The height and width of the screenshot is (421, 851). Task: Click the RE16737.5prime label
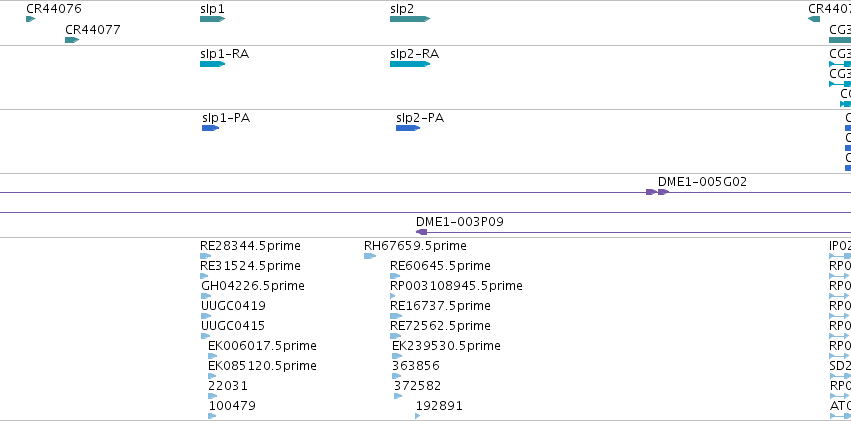point(440,307)
